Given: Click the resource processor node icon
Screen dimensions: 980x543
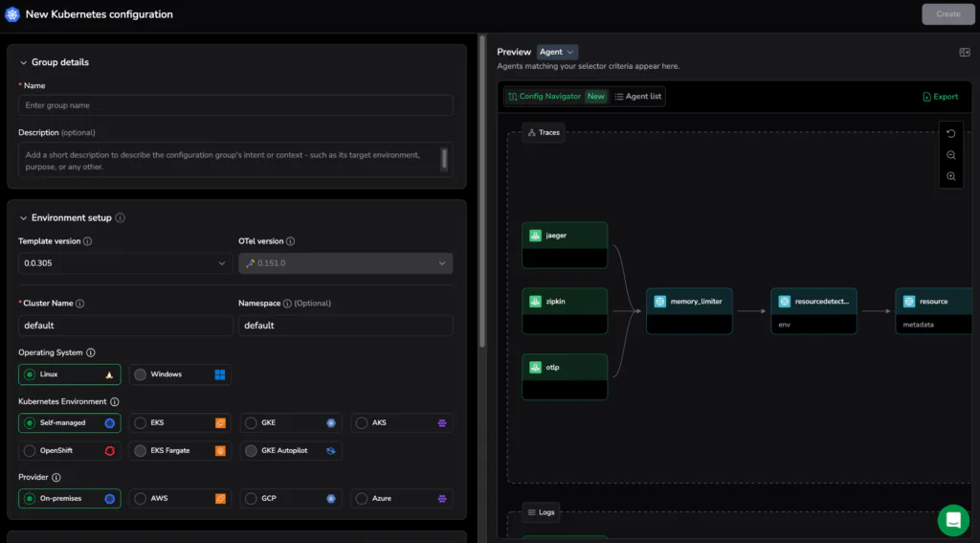Looking at the screenshot, I should (909, 302).
